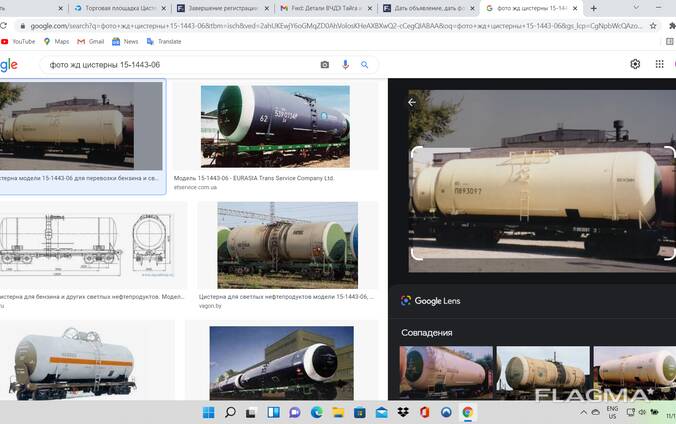This screenshot has width=676, height=424.
Task: Open Widgets from the taskbar
Action: pyautogui.click(x=273, y=412)
